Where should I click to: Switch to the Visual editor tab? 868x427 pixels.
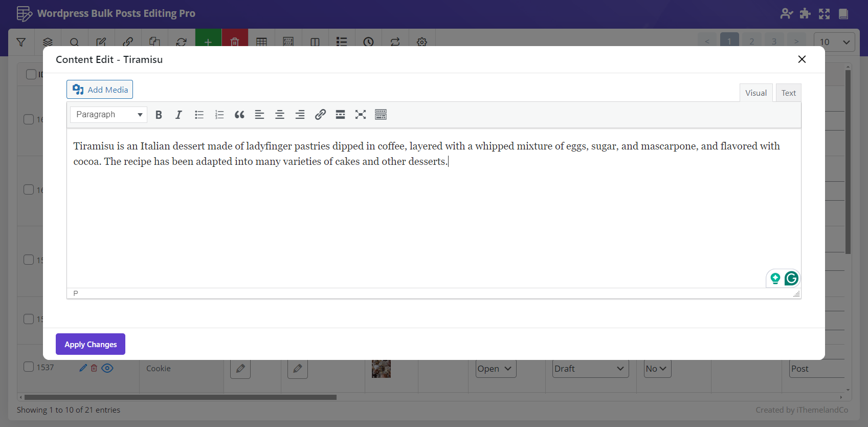pos(755,93)
